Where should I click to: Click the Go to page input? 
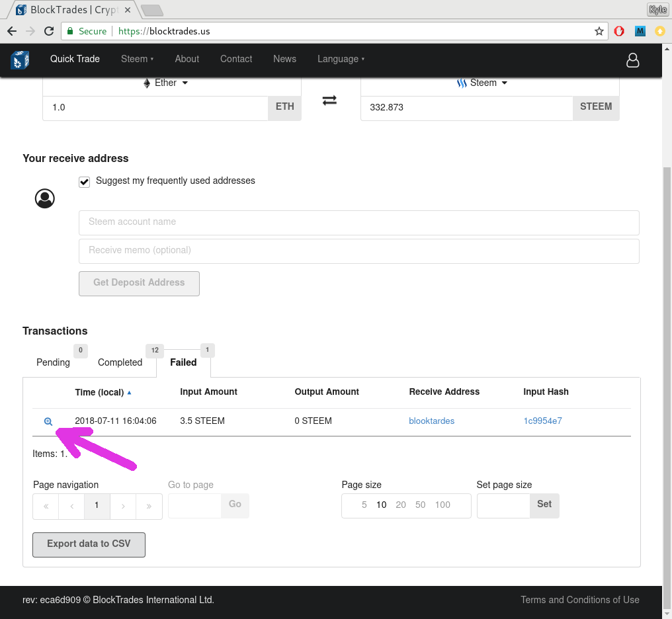click(x=194, y=505)
